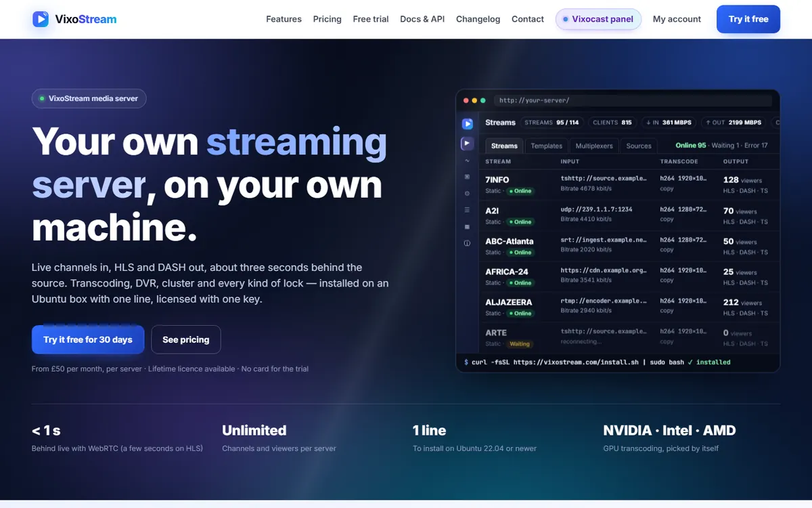The height and width of the screenshot is (508, 812).
Task: Click the Online badge under 7INFO
Action: tap(520, 191)
